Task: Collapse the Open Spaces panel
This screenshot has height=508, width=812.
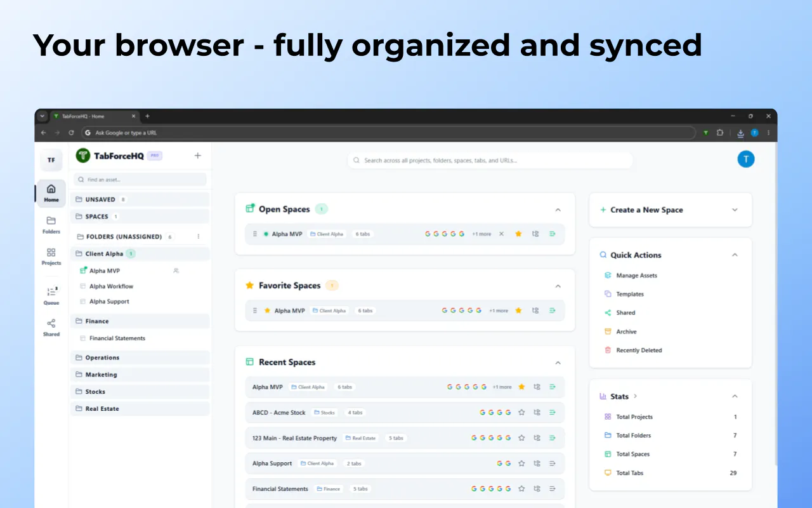Action: click(558, 210)
